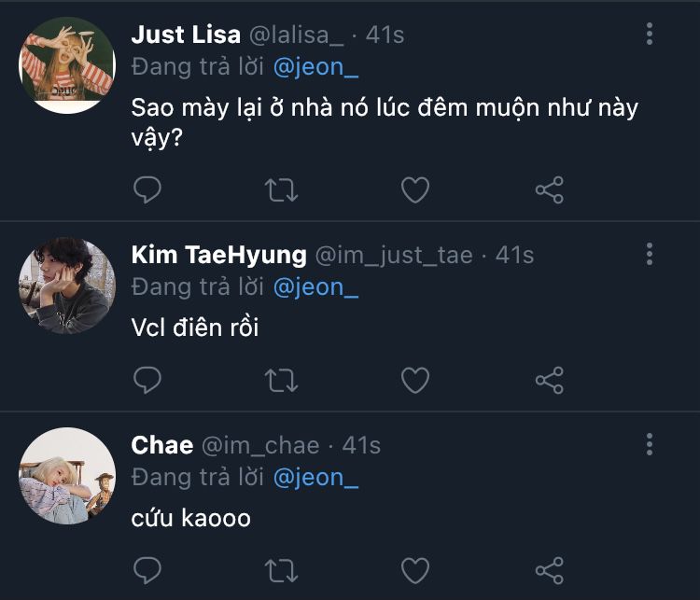This screenshot has height=600, width=700.
Task: Share Just Lisa's tweet
Action: click(x=550, y=189)
